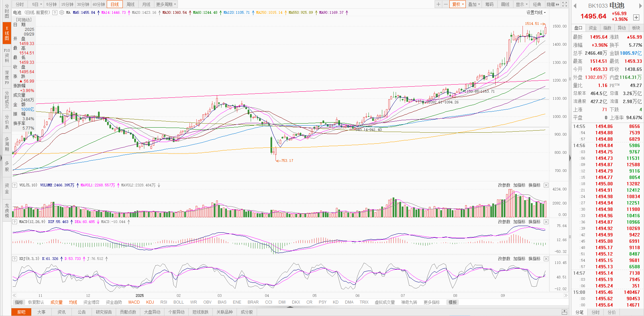644x316 pixels.
Task: Add 电池 to watchlist with the plus box
Action: click(x=636, y=17)
